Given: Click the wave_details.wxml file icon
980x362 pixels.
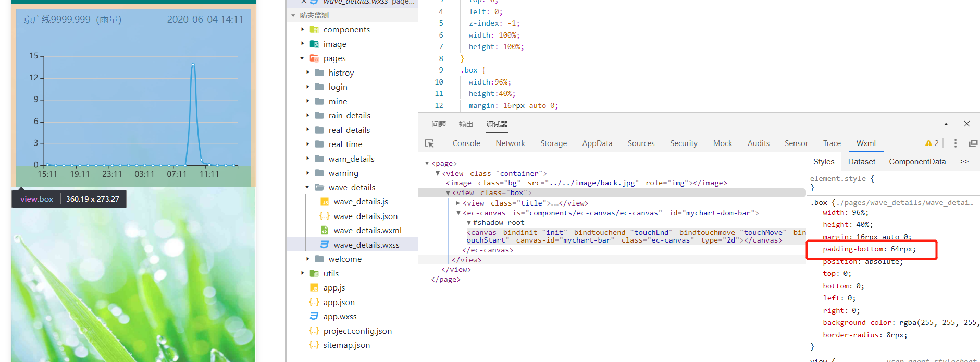Looking at the screenshot, I should [x=325, y=231].
